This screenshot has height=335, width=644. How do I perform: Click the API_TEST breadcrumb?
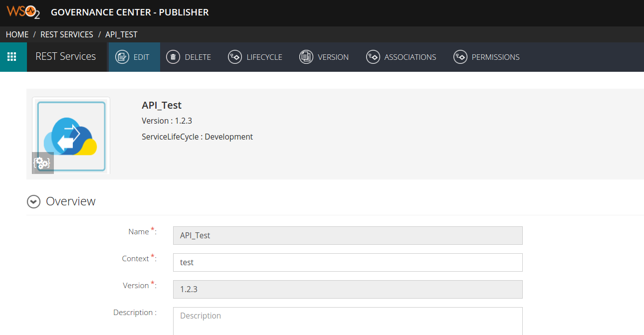pyautogui.click(x=121, y=34)
